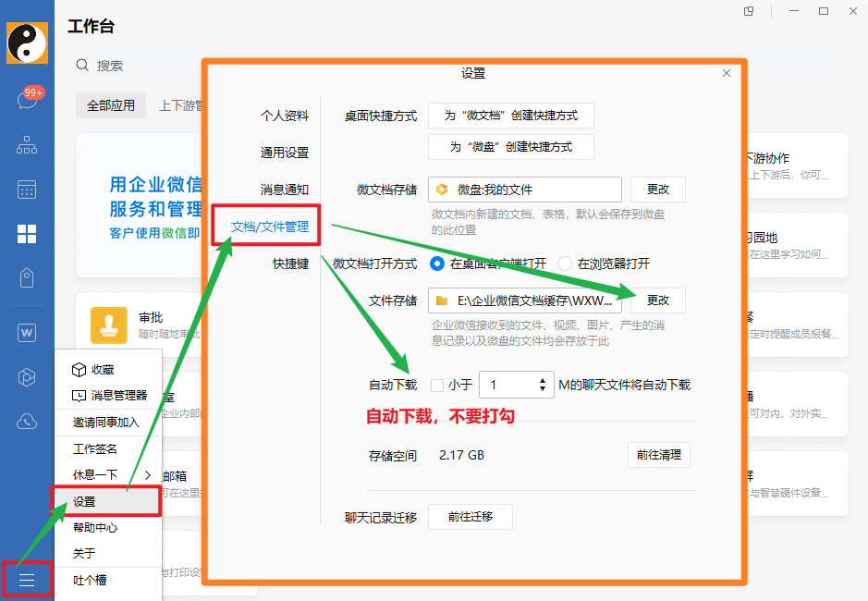868x601 pixels.
Task: Click the auto-download size number field
Action: [x=517, y=385]
